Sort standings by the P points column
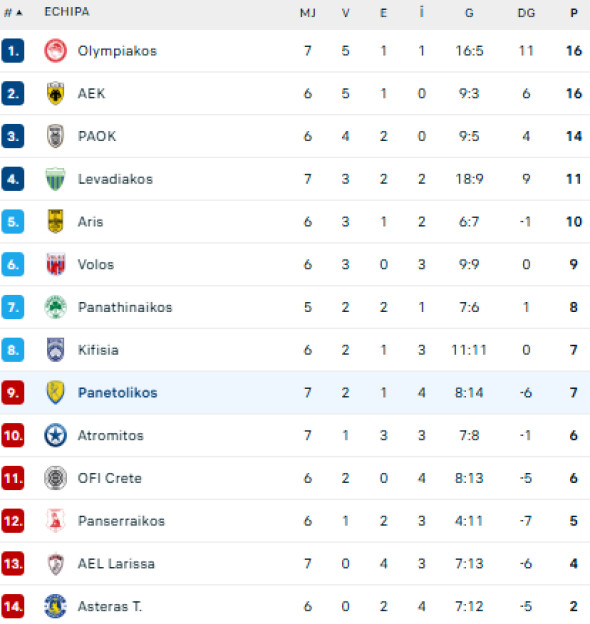590x624 pixels. 573,13
